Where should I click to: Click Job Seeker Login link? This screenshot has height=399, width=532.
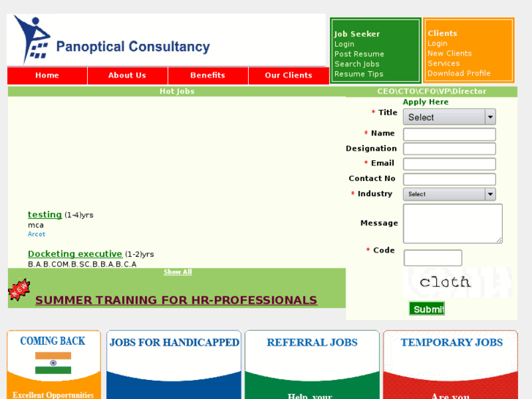coord(345,44)
